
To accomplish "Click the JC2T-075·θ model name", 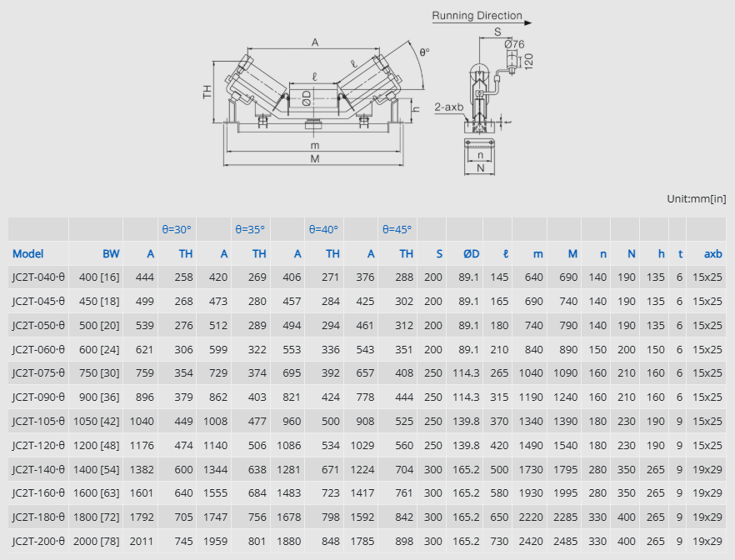I will 38,373.
